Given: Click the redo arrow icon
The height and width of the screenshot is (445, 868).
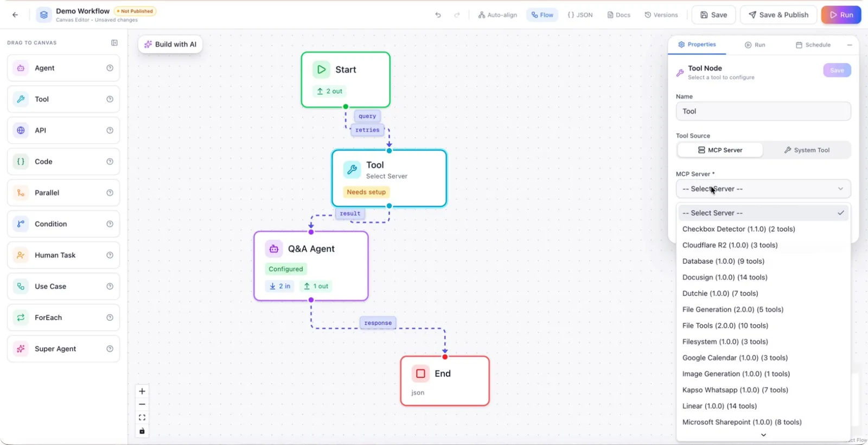Looking at the screenshot, I should [x=457, y=15].
